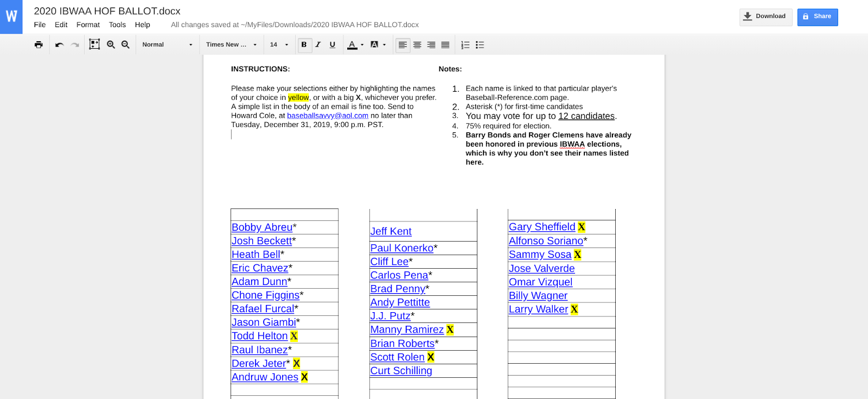This screenshot has height=399, width=868.
Task: Open the Normal paragraph style dropdown
Action: [167, 45]
